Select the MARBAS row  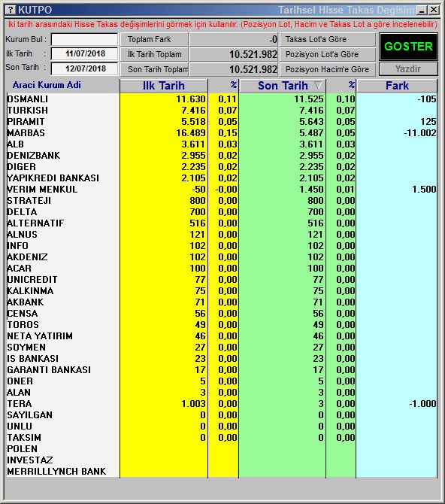[x=222, y=132]
